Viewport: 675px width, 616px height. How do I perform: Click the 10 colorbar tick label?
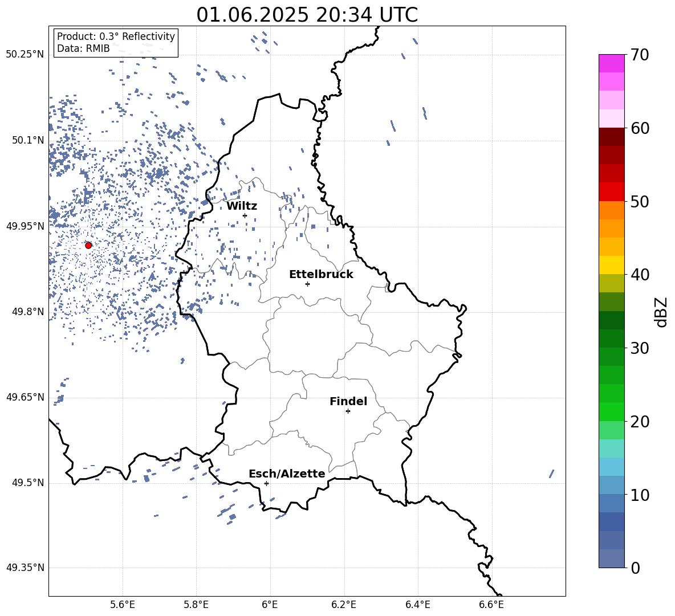pos(640,495)
